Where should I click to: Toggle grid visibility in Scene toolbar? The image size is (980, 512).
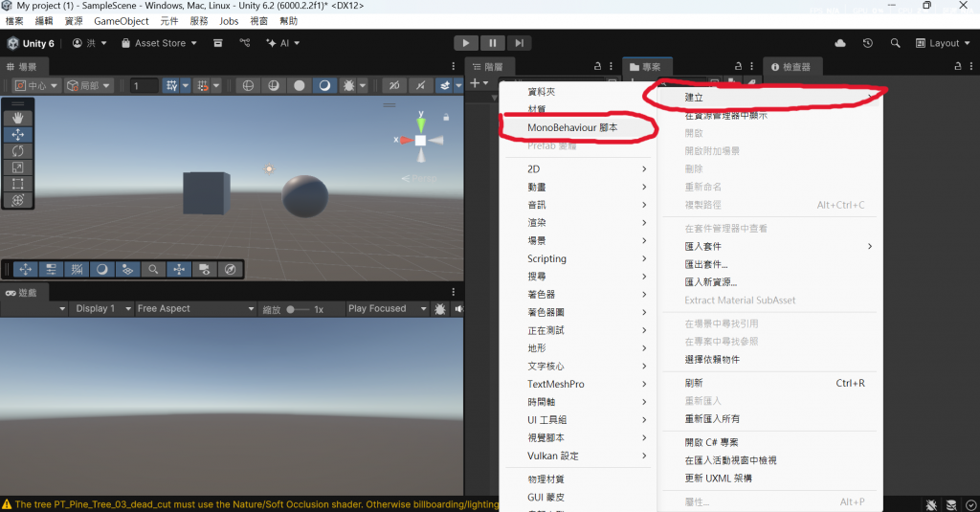[x=170, y=85]
